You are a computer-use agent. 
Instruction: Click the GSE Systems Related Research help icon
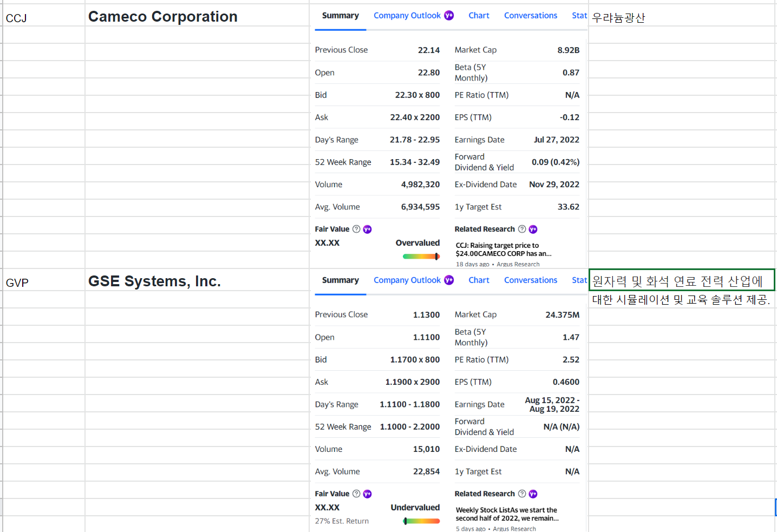(x=522, y=494)
